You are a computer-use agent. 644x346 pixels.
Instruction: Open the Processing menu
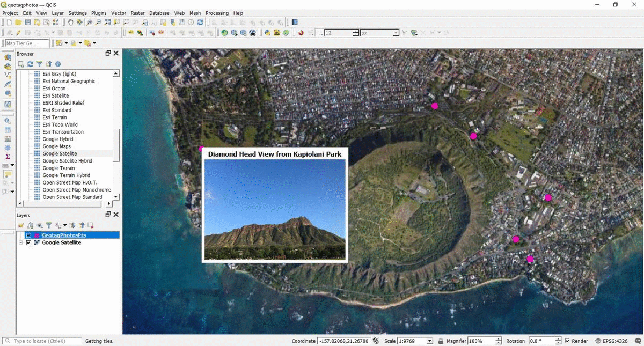[x=217, y=13]
